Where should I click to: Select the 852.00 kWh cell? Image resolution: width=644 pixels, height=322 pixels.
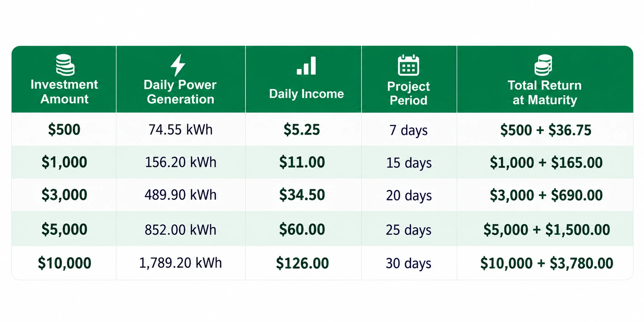click(180, 230)
